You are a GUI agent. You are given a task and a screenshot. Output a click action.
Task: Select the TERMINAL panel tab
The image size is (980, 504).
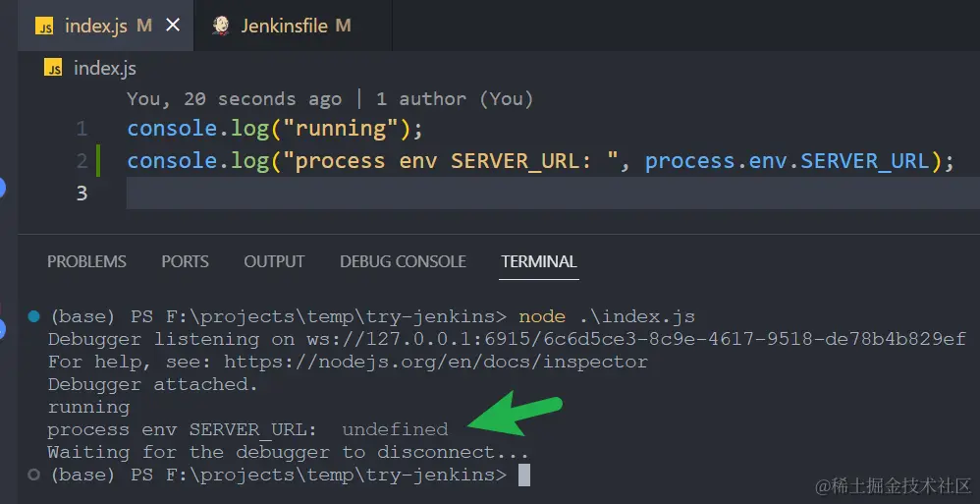point(539,261)
